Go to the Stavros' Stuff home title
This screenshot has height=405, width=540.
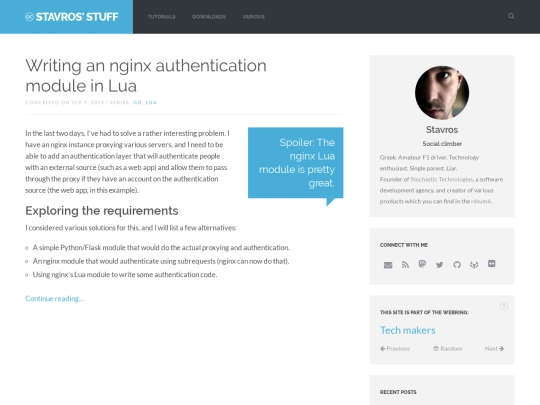pos(77,17)
